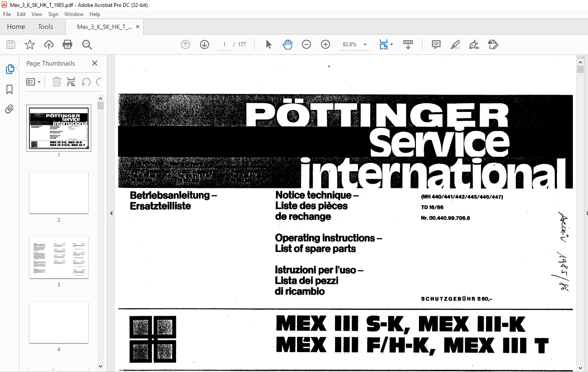This screenshot has width=588, height=372.
Task: Open the Window menu
Action: click(x=74, y=14)
